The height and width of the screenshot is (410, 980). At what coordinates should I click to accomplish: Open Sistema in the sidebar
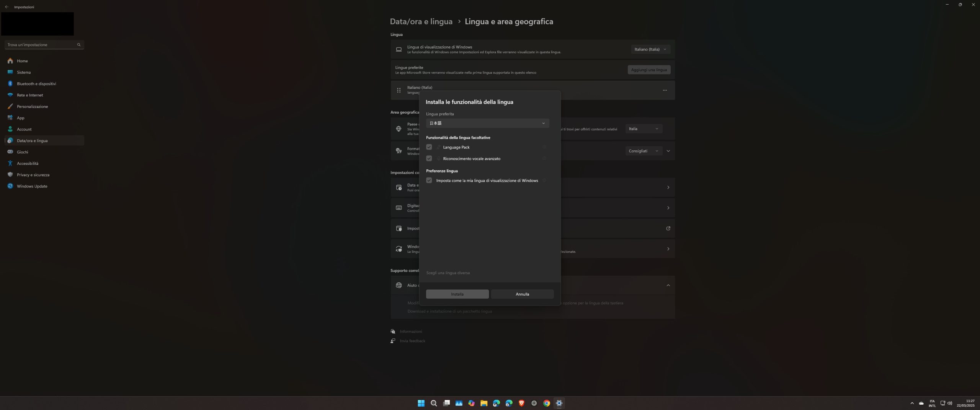pos(44,72)
